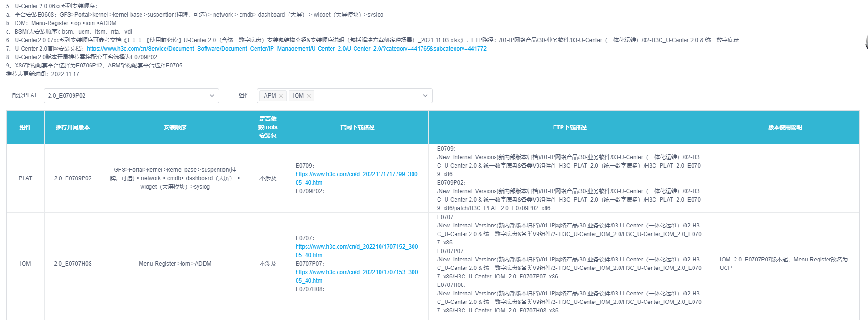Remove the IOM tag from component filter
Image resolution: width=868 pixels, height=320 pixels.
coord(309,96)
